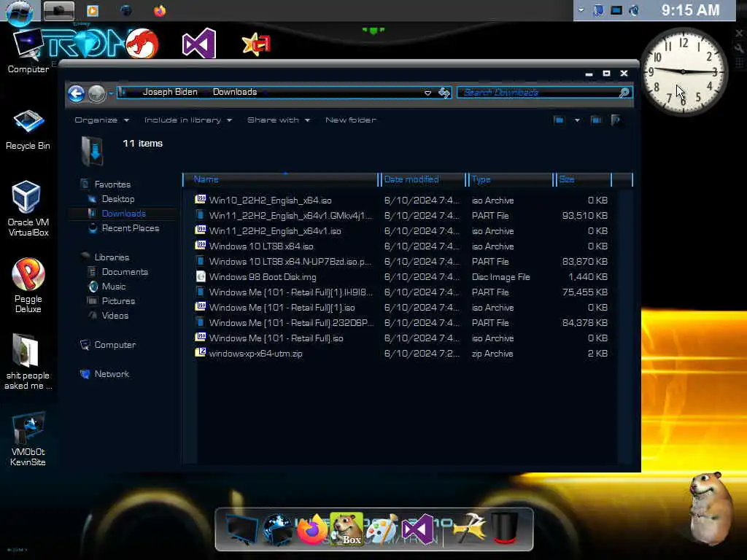Viewport: 747px width, 560px height.
Task: Open the Peggle Deluxe desktop icon
Action: coord(28,285)
